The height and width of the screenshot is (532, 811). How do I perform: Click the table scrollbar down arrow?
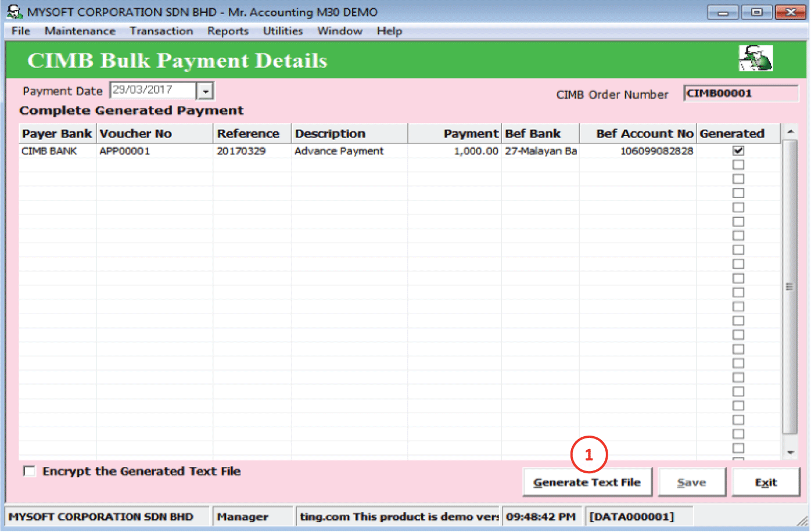pyautogui.click(x=790, y=452)
